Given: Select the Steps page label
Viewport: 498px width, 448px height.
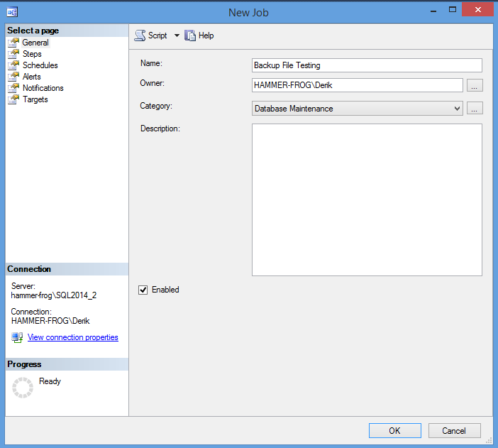Looking at the screenshot, I should (x=32, y=54).
